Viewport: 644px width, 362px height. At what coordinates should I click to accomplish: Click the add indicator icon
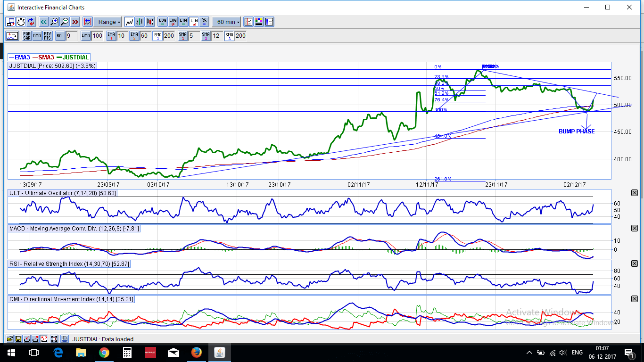(12, 36)
